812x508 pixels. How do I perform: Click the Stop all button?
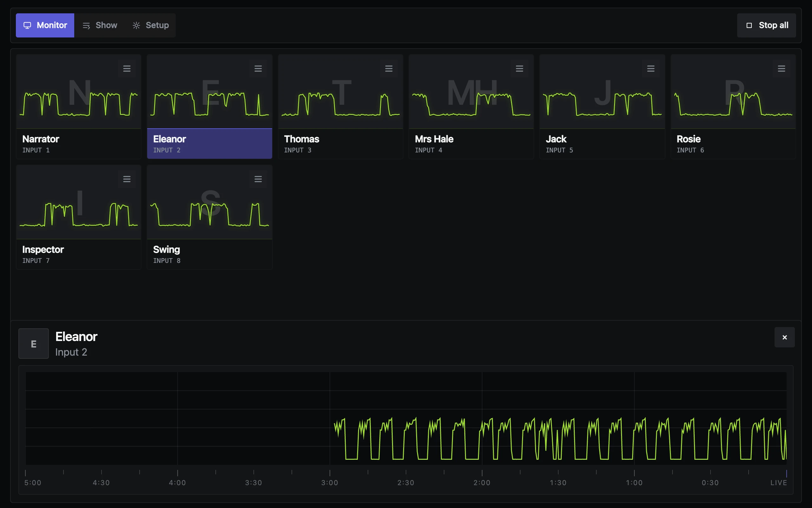coord(767,25)
